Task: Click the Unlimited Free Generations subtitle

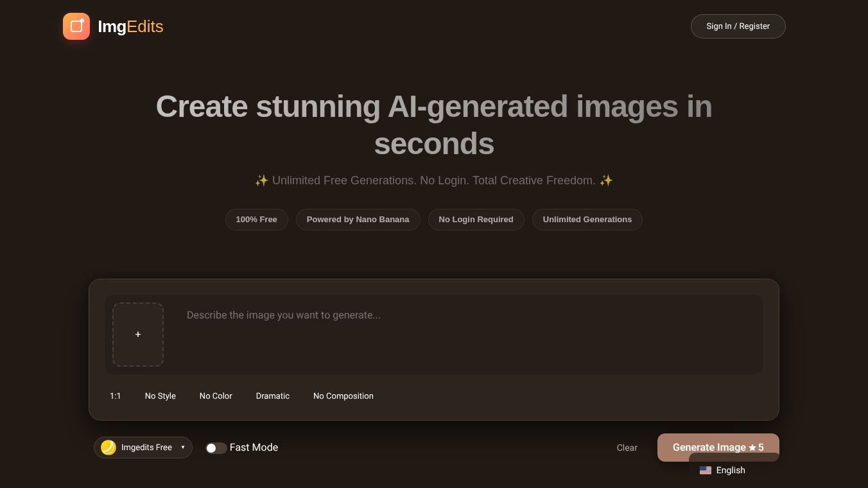Action: click(x=434, y=180)
